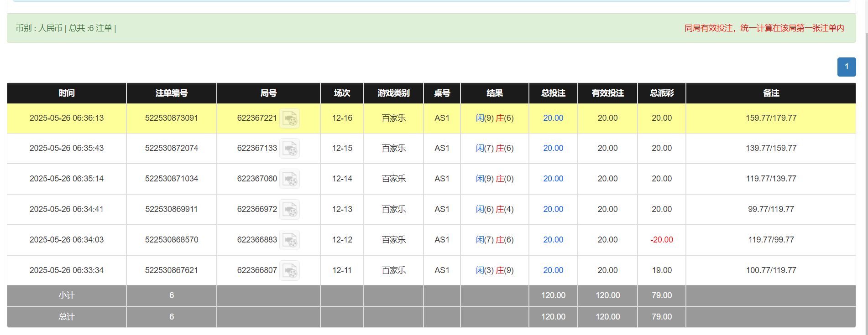The image size is (868, 335).
Task: Click the 时间 column header
Action: [x=67, y=93]
